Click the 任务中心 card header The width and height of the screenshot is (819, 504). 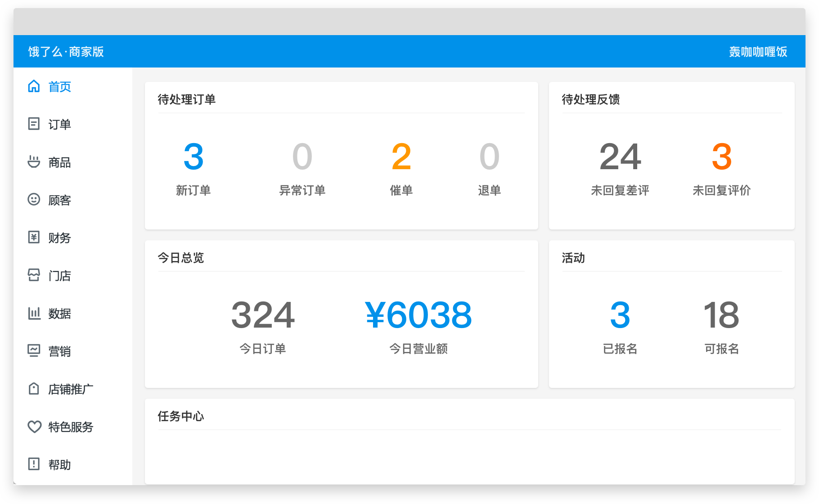pyautogui.click(x=180, y=417)
